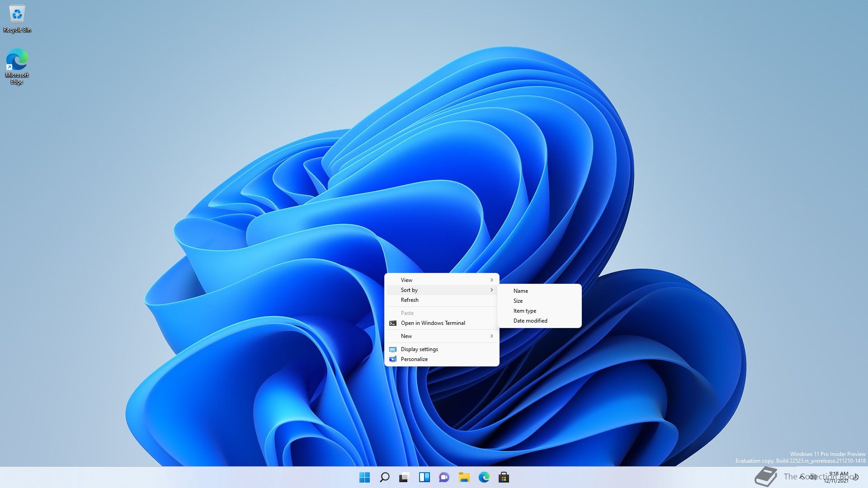The height and width of the screenshot is (488, 868).
Task: Choose Sort by in the context menu
Action: [442, 290]
